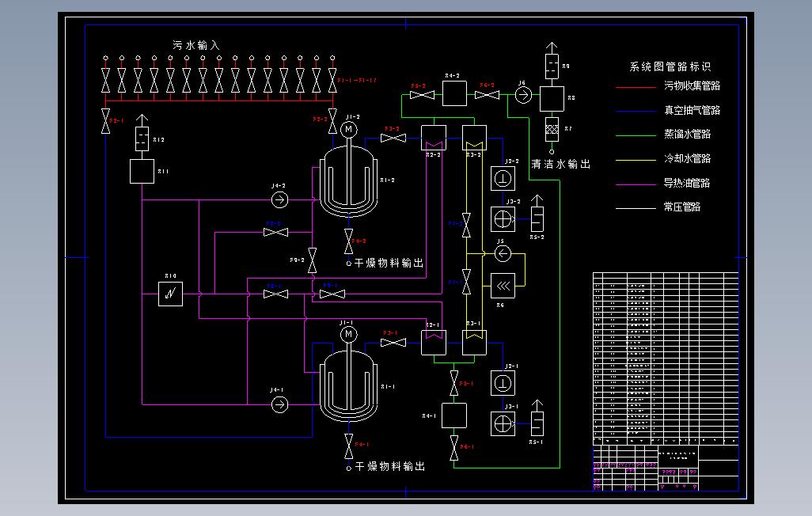This screenshot has width=812, height=516.
Task: Click the F1-1~F1-17 valve range label
Action: pyautogui.click(x=357, y=80)
